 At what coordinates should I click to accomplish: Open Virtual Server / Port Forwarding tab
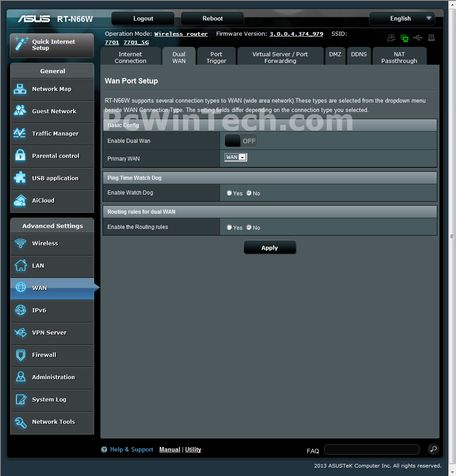coord(280,57)
